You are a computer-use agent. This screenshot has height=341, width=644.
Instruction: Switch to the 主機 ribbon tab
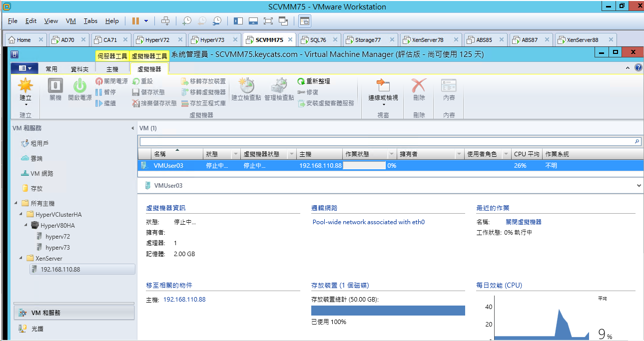click(112, 69)
